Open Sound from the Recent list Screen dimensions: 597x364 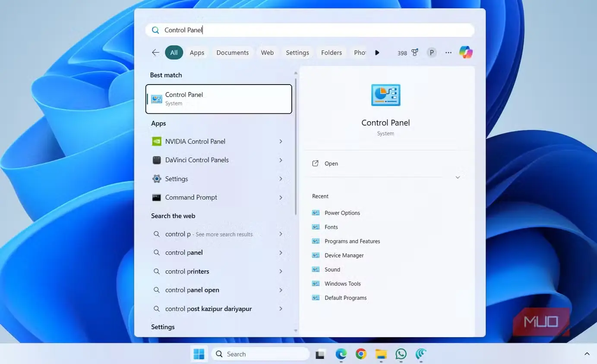[332, 270]
